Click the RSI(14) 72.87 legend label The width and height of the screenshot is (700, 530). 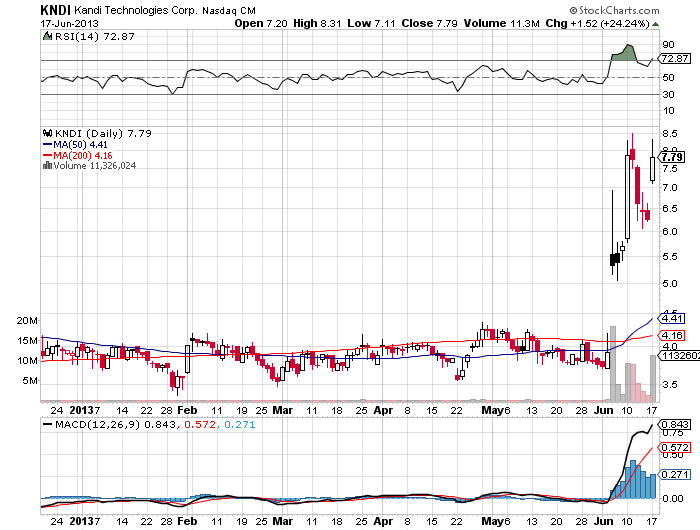pyautogui.click(x=94, y=37)
